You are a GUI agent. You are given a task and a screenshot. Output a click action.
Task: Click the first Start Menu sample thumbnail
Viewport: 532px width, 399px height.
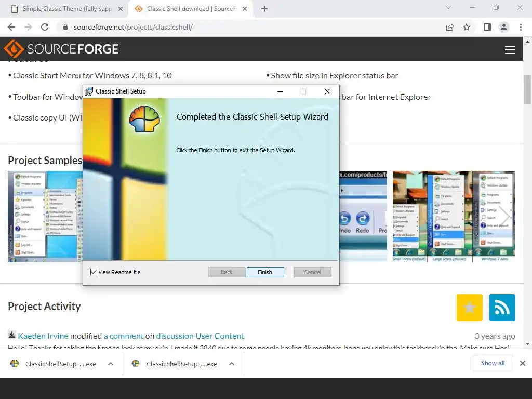(x=45, y=217)
